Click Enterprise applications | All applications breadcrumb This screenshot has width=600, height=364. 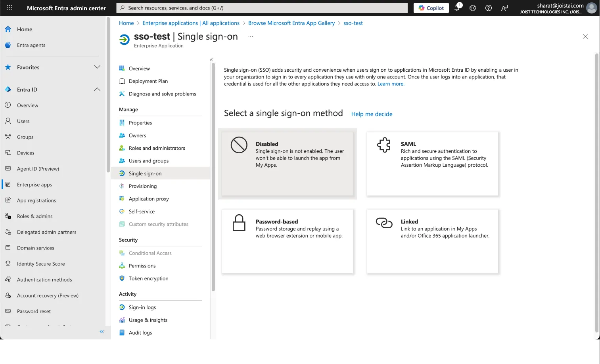[x=191, y=23]
